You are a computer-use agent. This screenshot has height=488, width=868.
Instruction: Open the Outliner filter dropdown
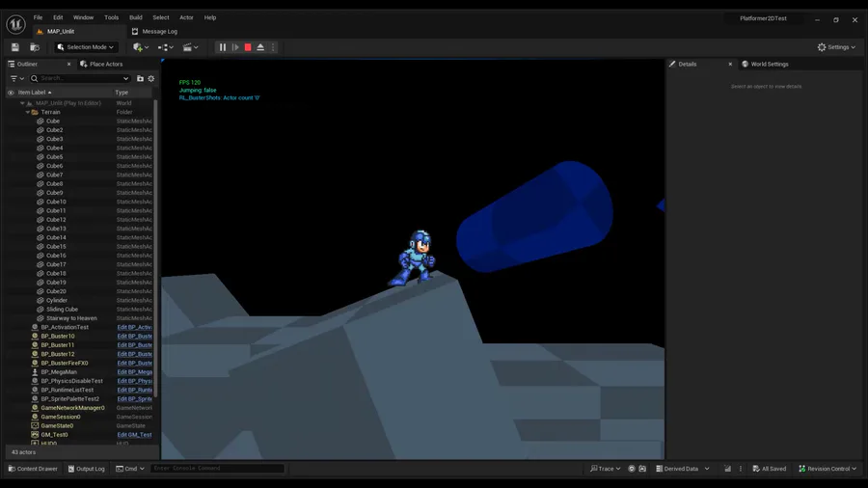17,78
